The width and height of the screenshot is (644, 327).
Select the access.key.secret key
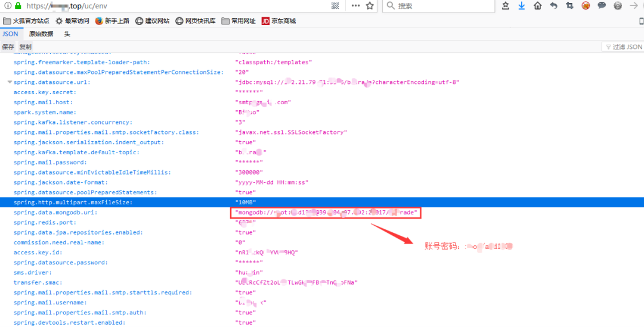[45, 92]
